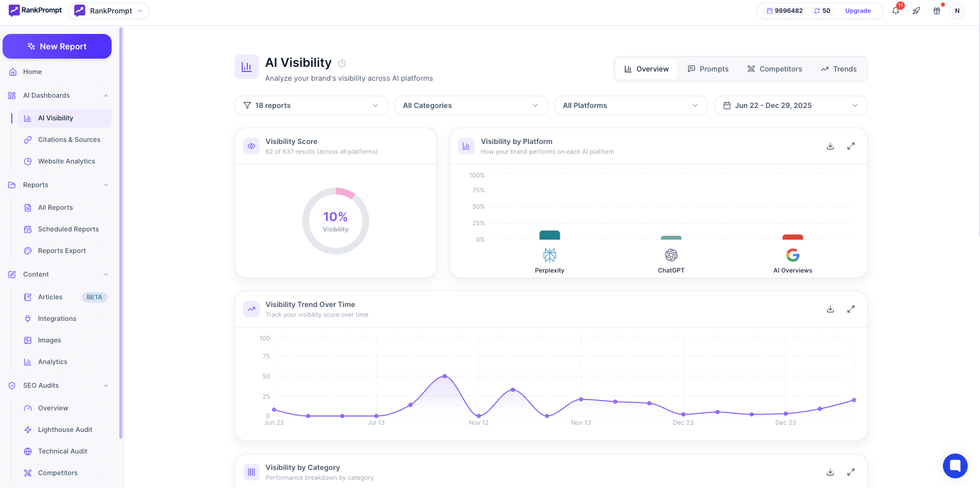Viewport: 980px width, 488px height.
Task: Click the help icon beside AI Visibility
Action: pos(342,63)
